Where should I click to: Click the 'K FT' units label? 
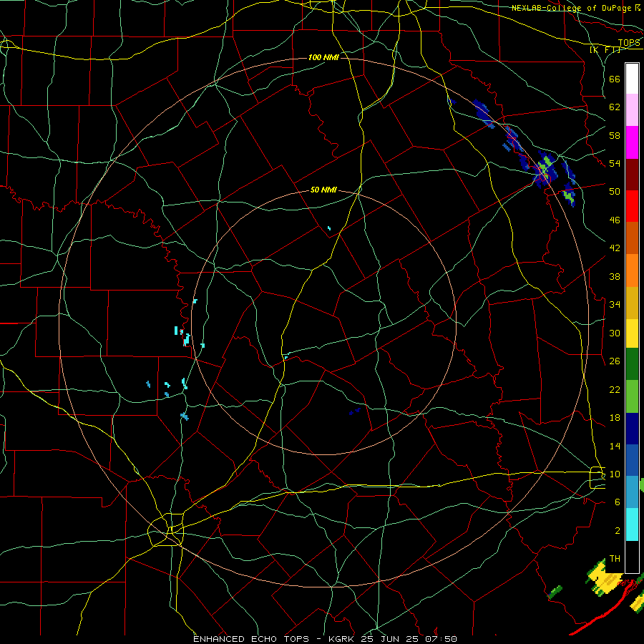[x=605, y=49]
